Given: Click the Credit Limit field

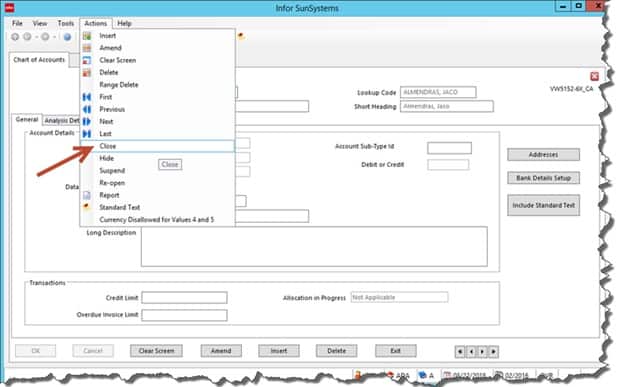Looking at the screenshot, I should coord(184,298).
